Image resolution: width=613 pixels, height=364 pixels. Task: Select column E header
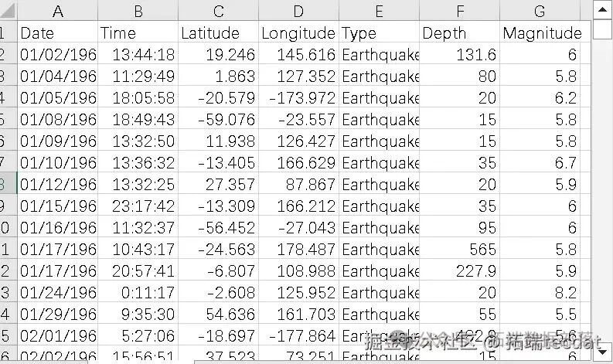[380, 11]
